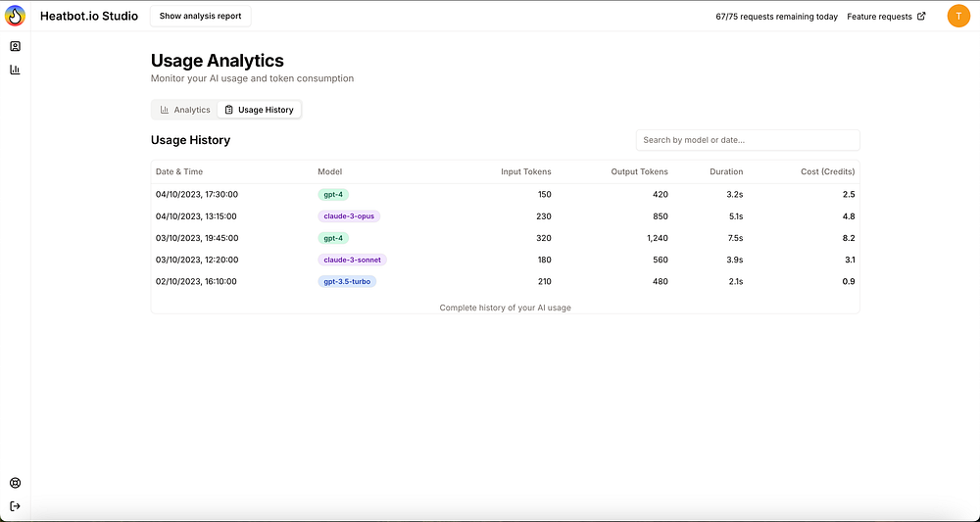Image resolution: width=980 pixels, height=522 pixels.
Task: Click the 67/75 requests remaining today text
Action: pyautogui.click(x=777, y=17)
